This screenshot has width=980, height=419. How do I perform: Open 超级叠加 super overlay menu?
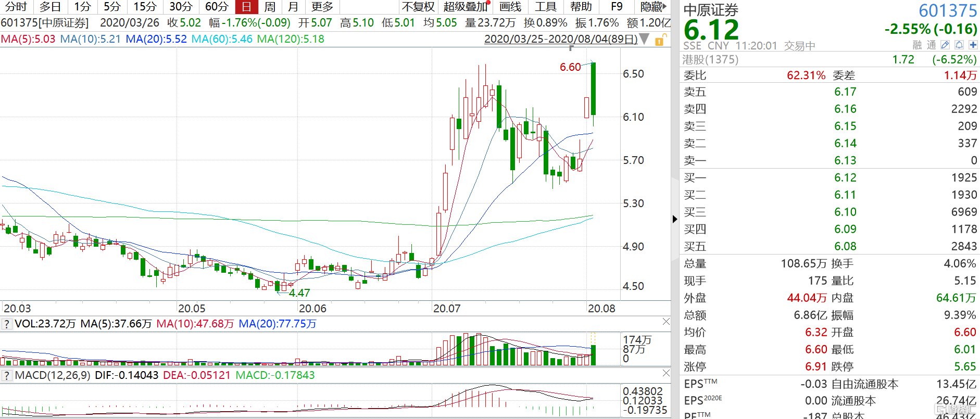466,7
